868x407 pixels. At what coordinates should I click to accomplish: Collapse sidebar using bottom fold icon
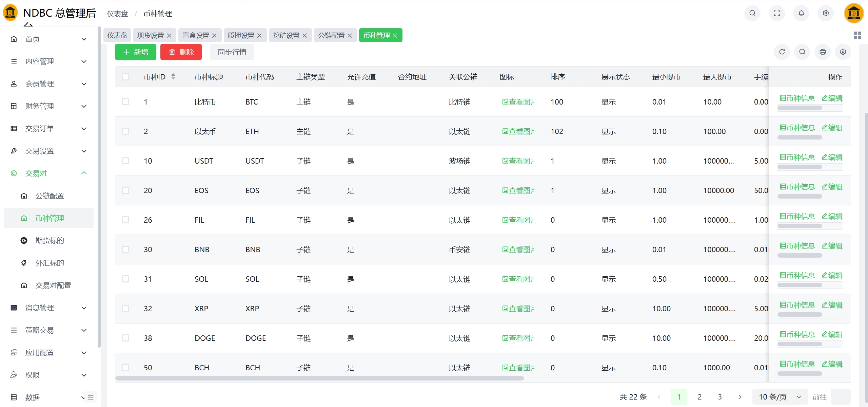(91, 397)
